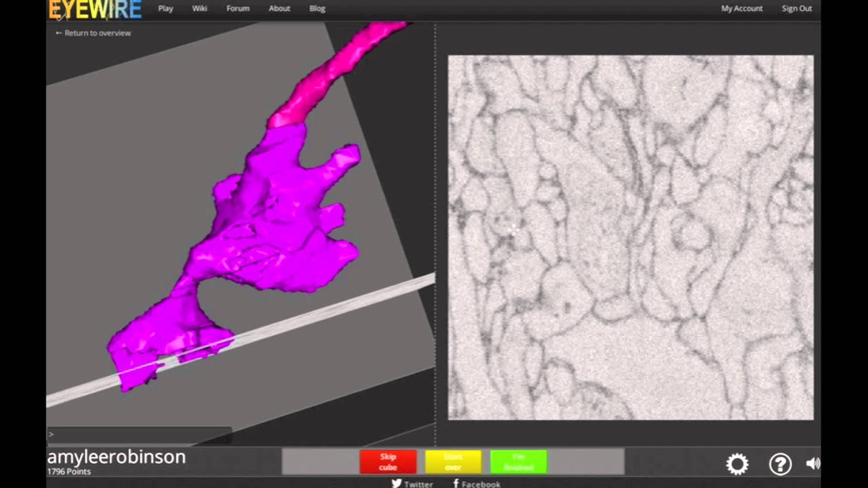Click Sign Out
Viewport: 868px width, 488px height.
pos(797,8)
